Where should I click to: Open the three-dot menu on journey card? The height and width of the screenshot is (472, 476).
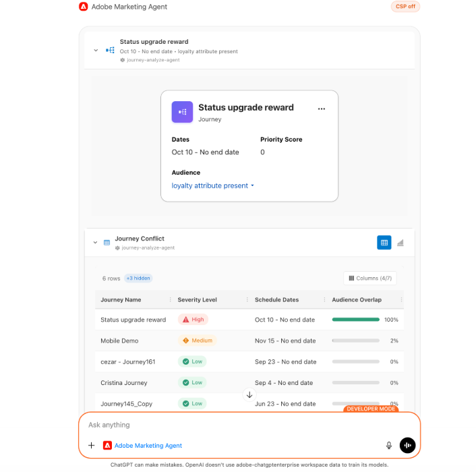click(322, 109)
